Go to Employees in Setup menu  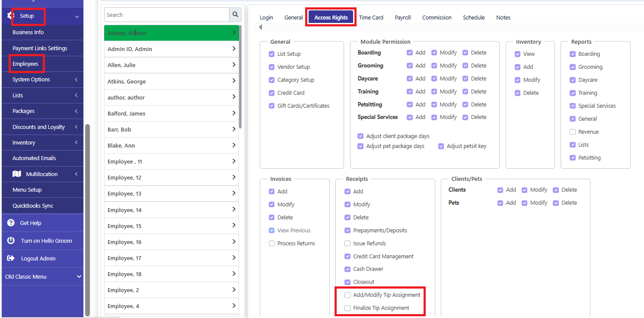tap(26, 64)
